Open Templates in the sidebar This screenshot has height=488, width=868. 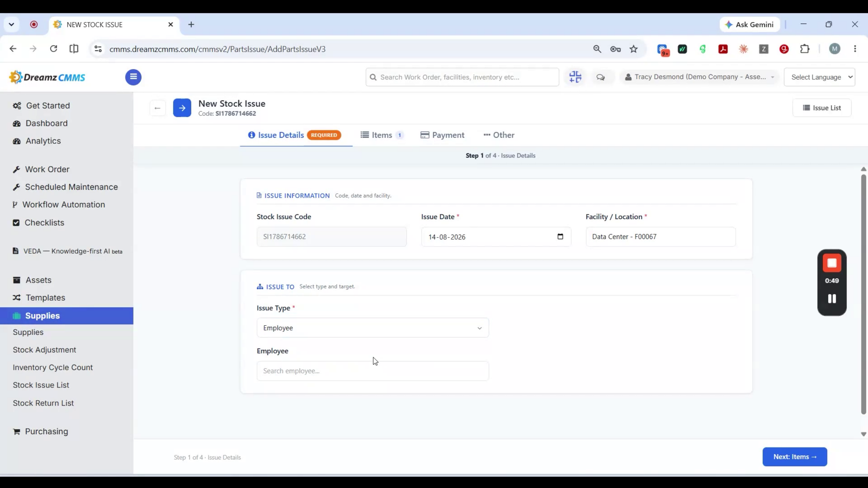[x=39, y=298]
